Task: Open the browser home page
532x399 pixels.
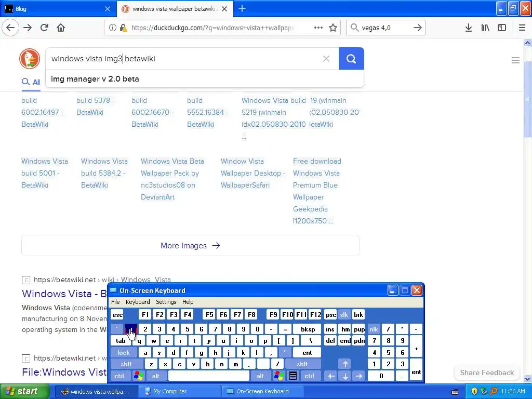Action: click(x=61, y=28)
